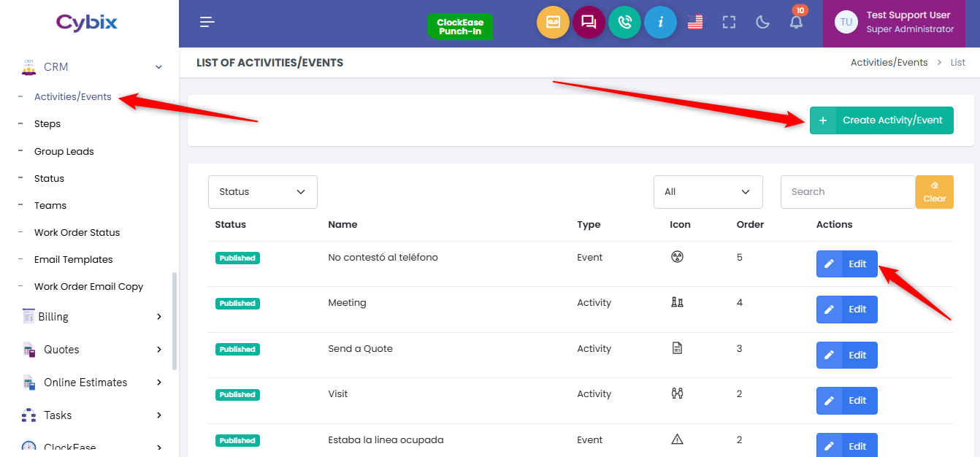The height and width of the screenshot is (457, 980).
Task: Open the chat messages icon
Action: coord(589,22)
